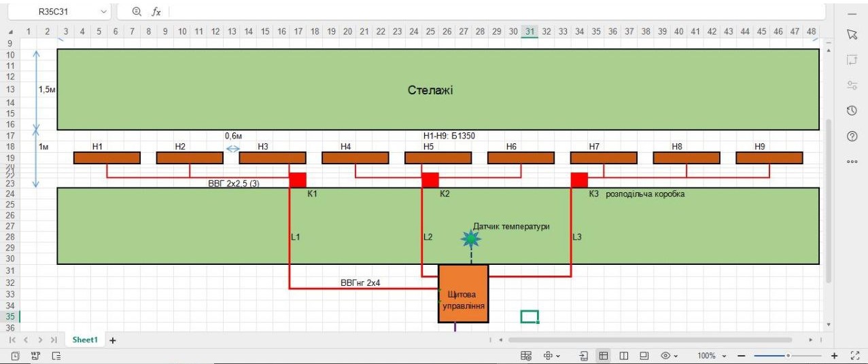
Task: Select row header 35
Action: point(10,317)
